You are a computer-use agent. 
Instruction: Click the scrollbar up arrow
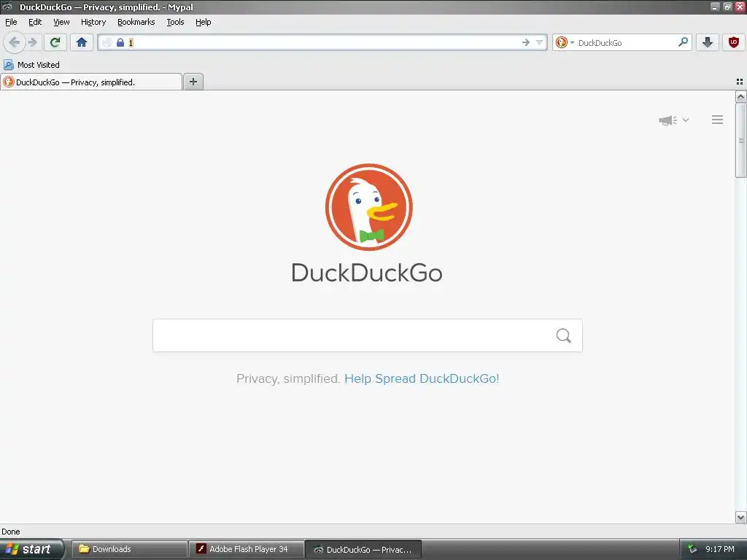(x=741, y=97)
